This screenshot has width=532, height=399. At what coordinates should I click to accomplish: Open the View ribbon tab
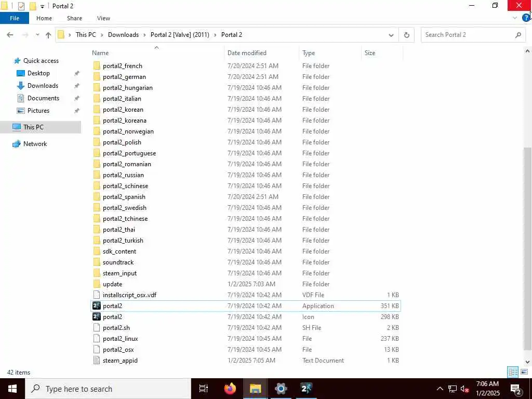click(x=103, y=18)
